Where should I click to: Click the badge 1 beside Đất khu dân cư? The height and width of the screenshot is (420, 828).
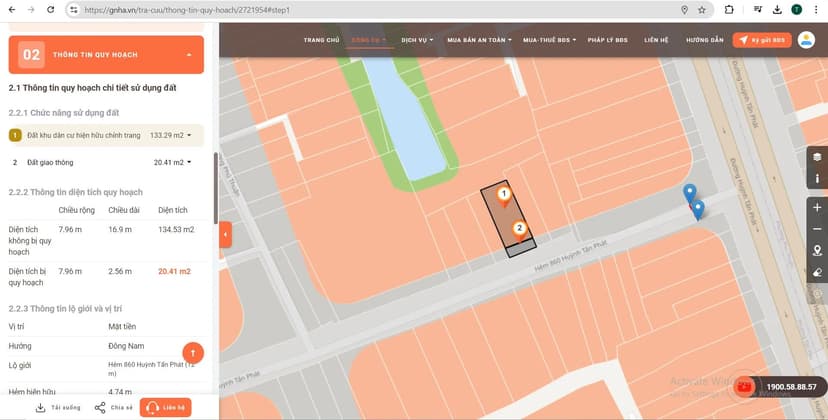[x=15, y=135]
